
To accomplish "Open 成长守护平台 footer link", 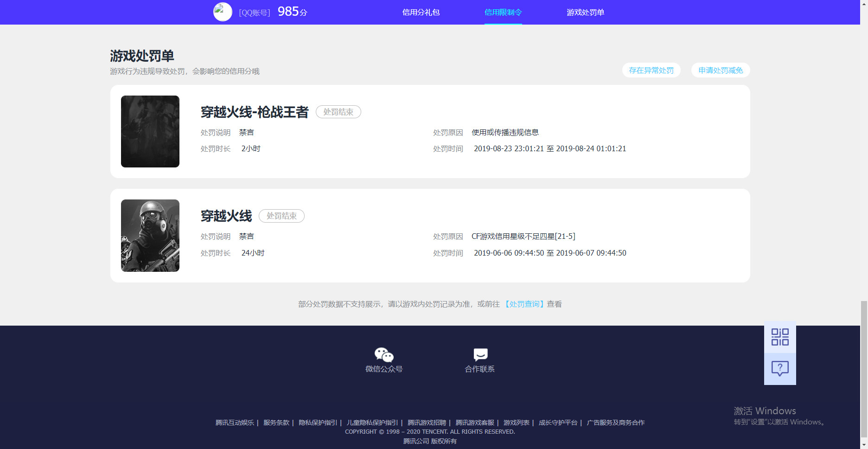I will (x=558, y=423).
